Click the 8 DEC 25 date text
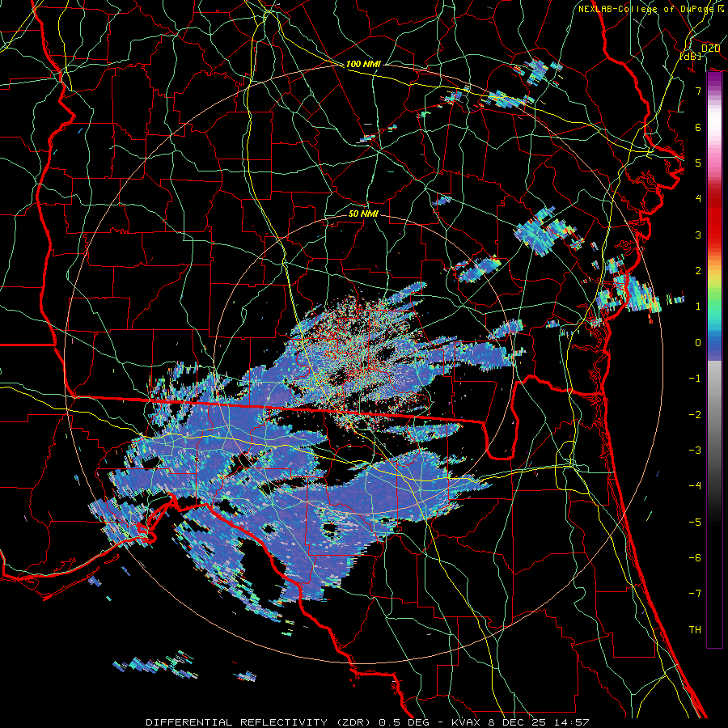The width and height of the screenshot is (728, 728). pyautogui.click(x=515, y=722)
